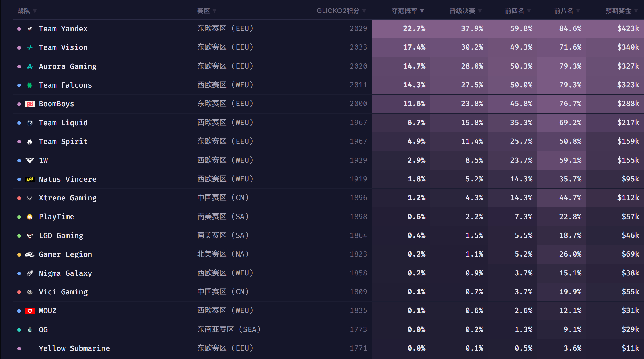Select Team Spirit top-four value 25.7%

click(521, 142)
